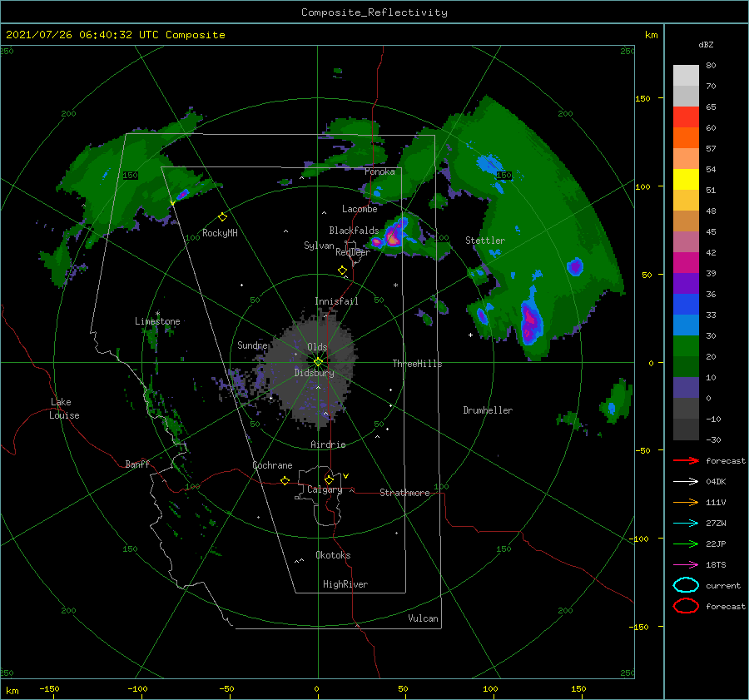Click the small blue cell above RockyMH
The width and height of the screenshot is (749, 700).
(x=183, y=194)
